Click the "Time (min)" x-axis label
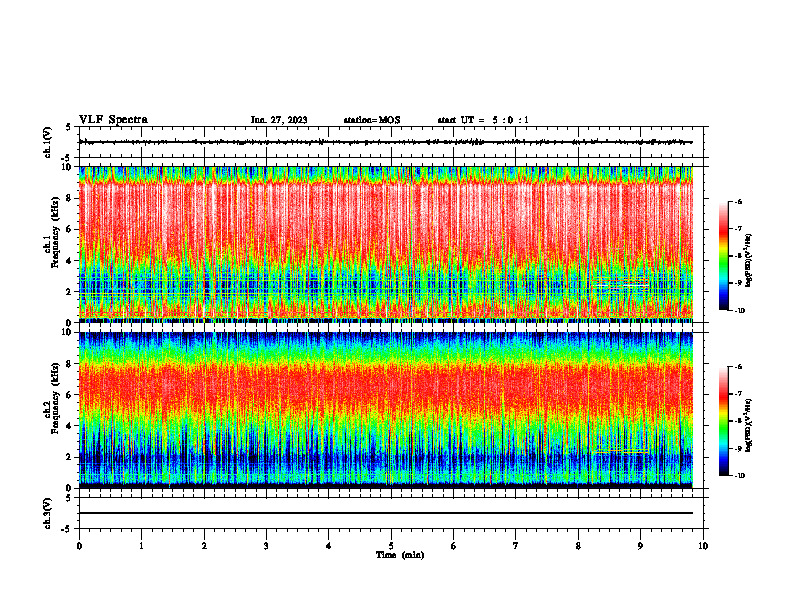This screenshot has width=792, height=612. point(400,555)
